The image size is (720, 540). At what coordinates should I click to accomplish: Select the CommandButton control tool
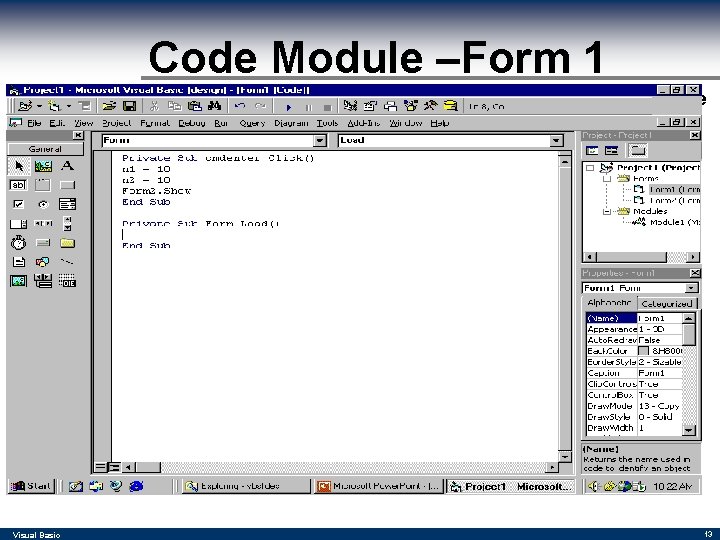[x=67, y=185]
